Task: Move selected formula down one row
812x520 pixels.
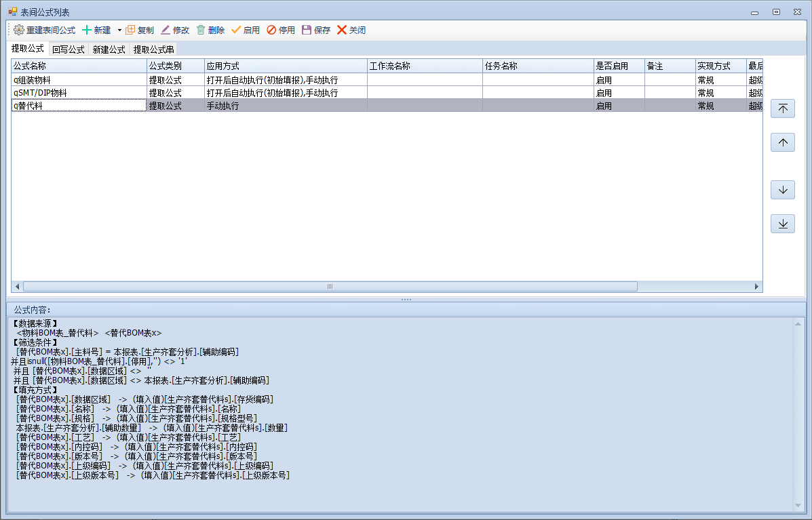Action: click(782, 190)
